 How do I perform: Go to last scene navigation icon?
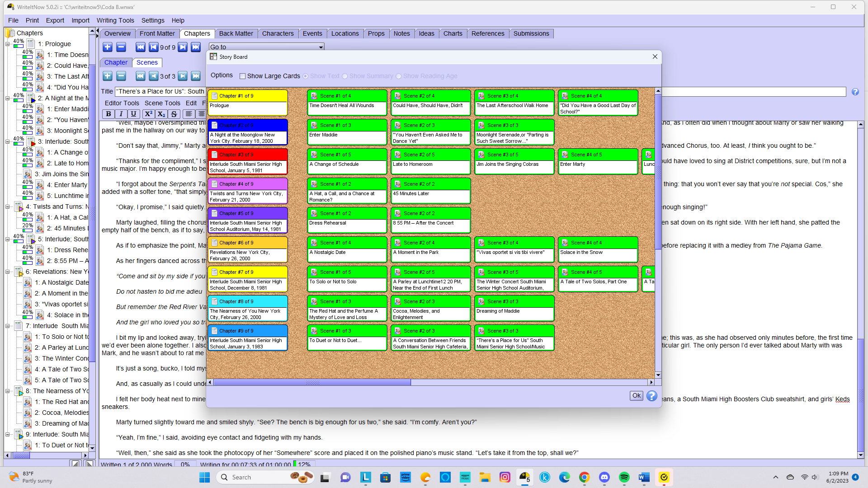click(x=196, y=76)
